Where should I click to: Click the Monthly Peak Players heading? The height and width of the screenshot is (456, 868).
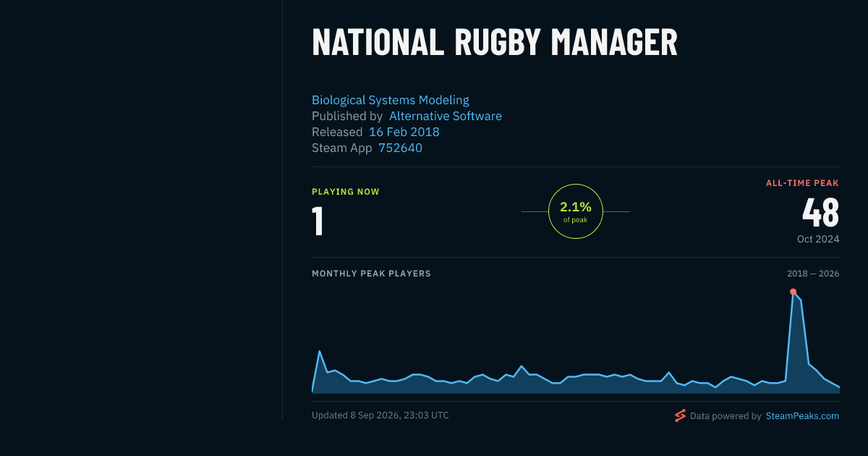point(371,274)
